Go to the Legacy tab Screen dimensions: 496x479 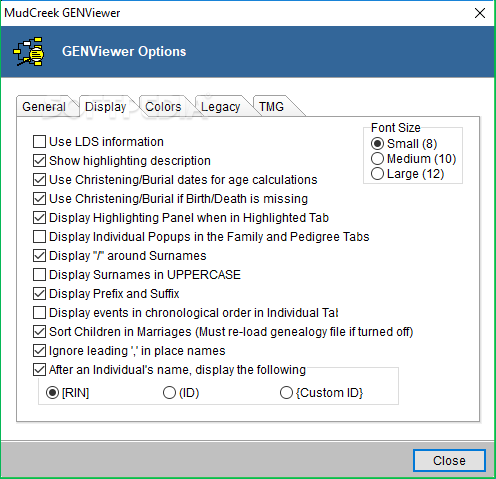tap(221, 107)
